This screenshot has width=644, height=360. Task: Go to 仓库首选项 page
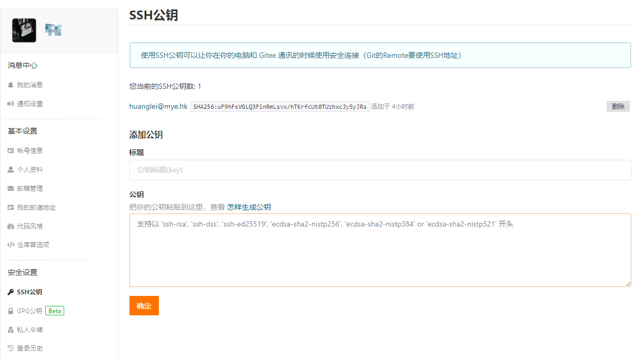(x=33, y=244)
